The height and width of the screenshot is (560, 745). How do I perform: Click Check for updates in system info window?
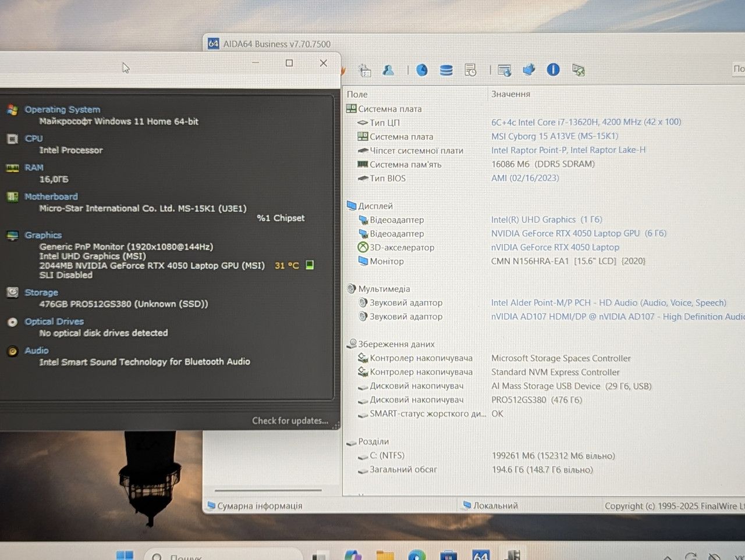pyautogui.click(x=290, y=420)
